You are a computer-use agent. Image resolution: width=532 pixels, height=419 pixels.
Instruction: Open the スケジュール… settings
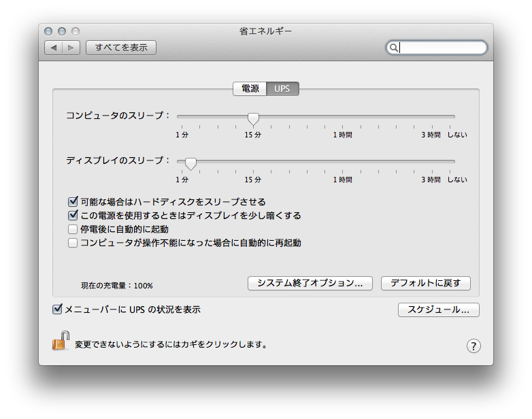(438, 309)
